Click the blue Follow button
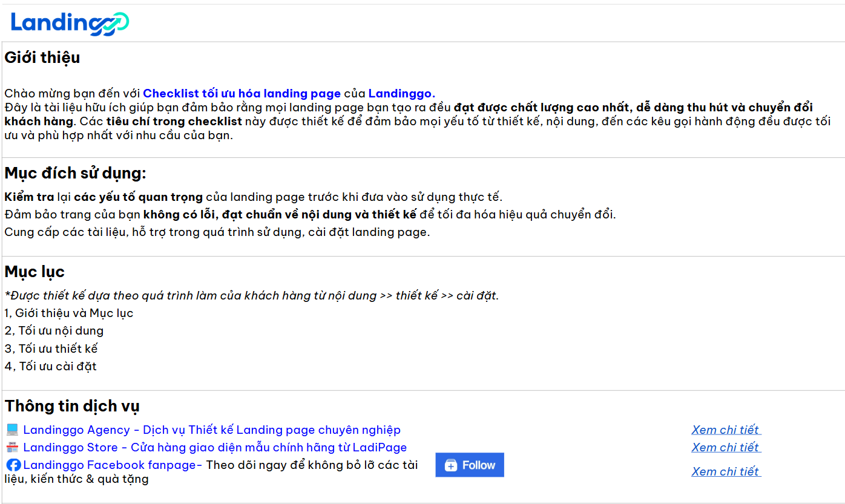Screen dimensions: 845x504 coord(470,465)
